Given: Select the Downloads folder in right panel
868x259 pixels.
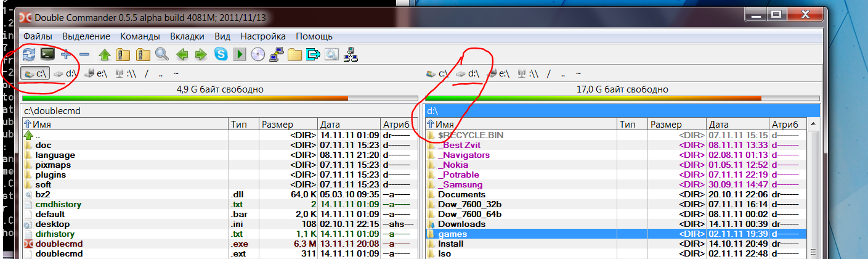Looking at the screenshot, I should click(457, 224).
